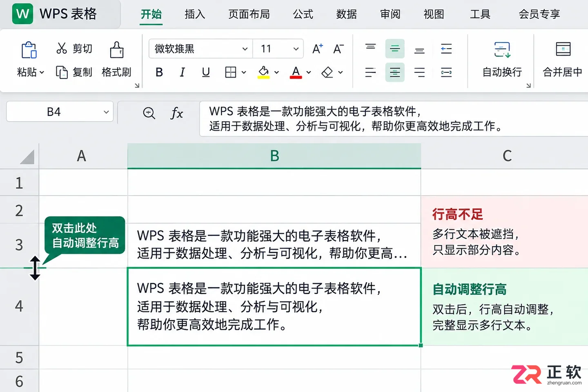Click the Auto Wrap (自动换行) button

[502, 60]
